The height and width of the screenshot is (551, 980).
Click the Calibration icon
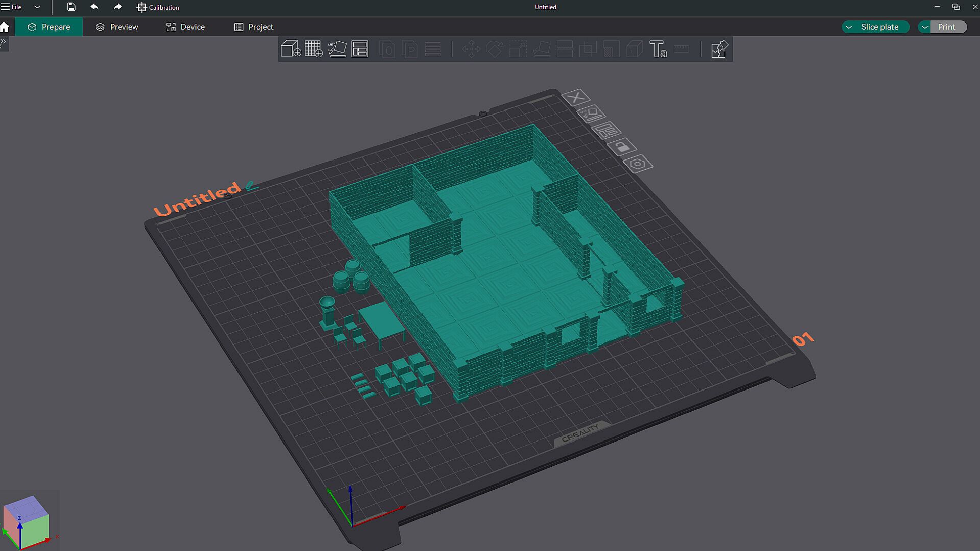coord(142,7)
